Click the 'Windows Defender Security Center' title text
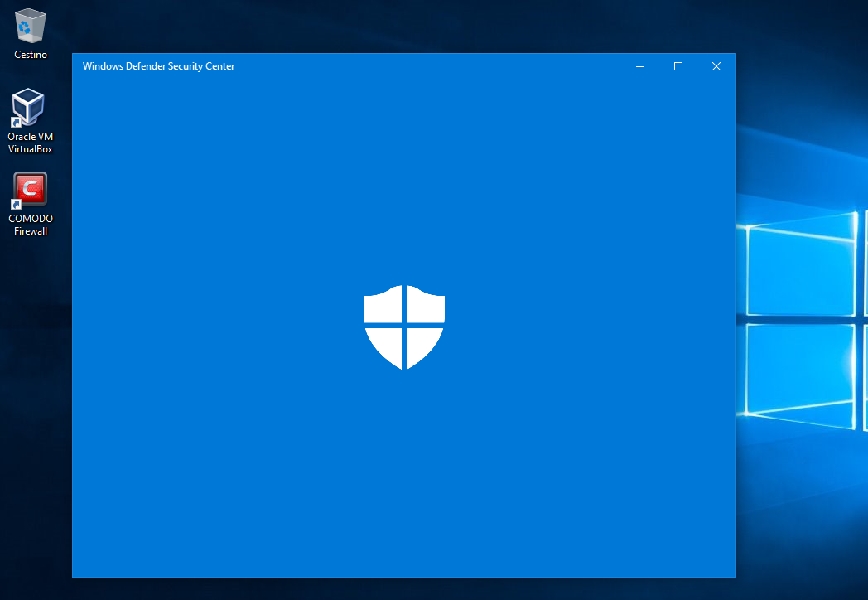 click(158, 66)
